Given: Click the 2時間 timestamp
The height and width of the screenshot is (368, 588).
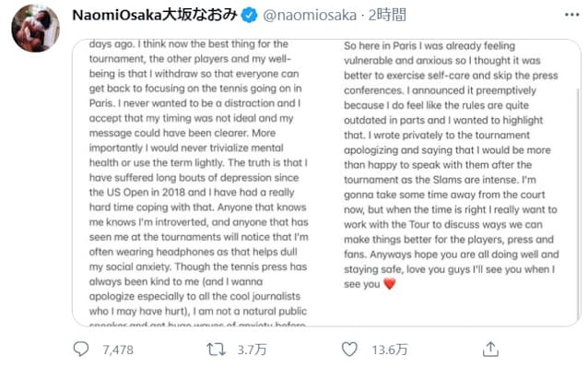Looking at the screenshot, I should (387, 15).
